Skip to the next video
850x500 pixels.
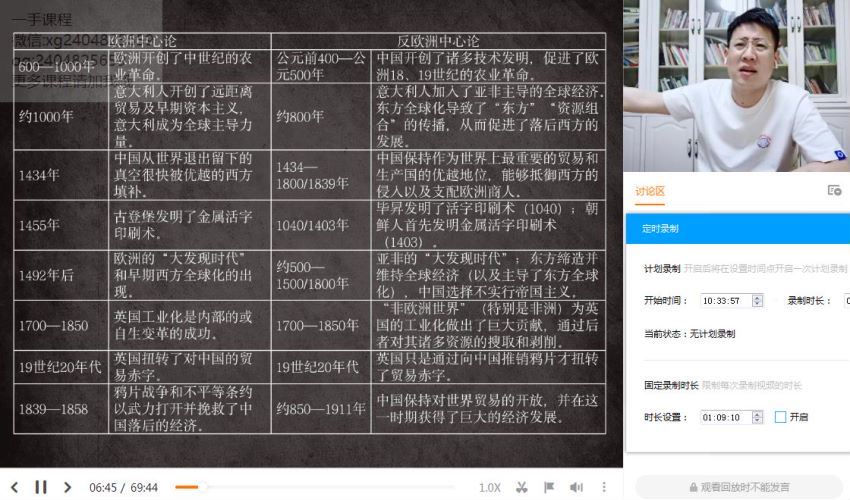[67, 487]
